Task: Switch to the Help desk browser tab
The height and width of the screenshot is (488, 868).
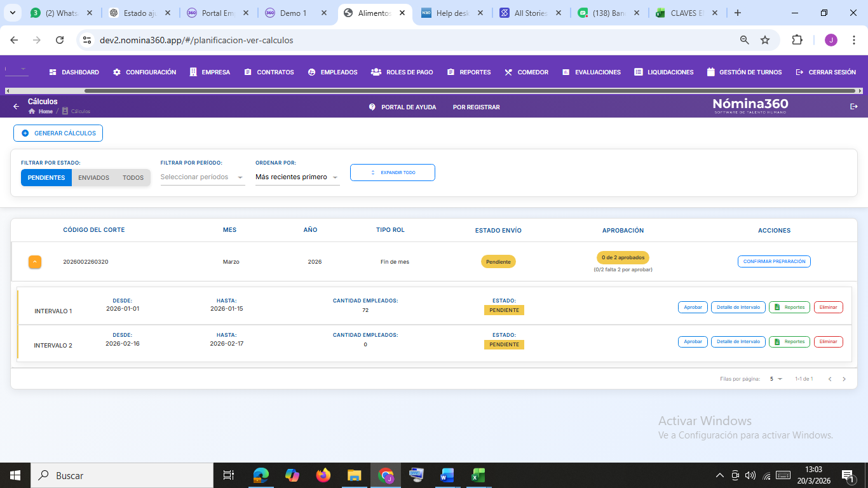Action: 452,13
